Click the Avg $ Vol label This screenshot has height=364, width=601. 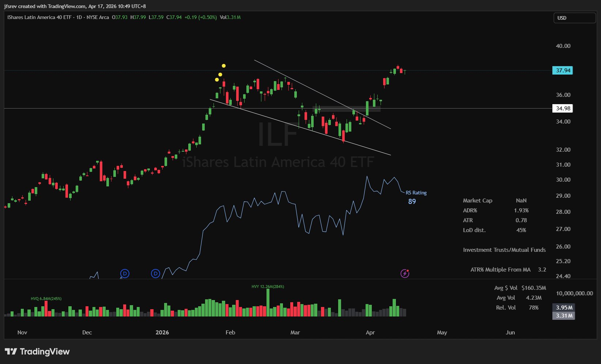tap(506, 288)
